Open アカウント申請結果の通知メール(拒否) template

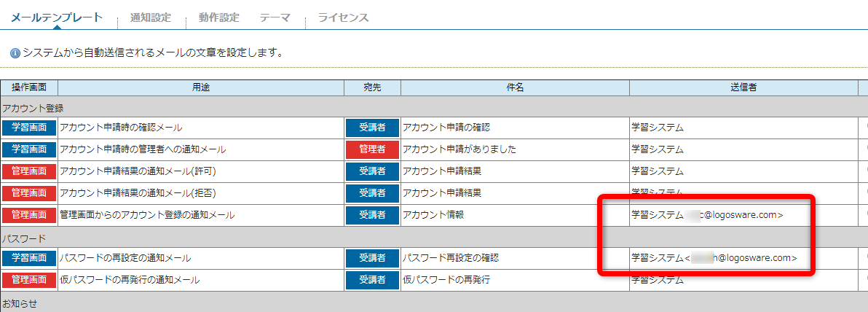pyautogui.click(x=138, y=194)
